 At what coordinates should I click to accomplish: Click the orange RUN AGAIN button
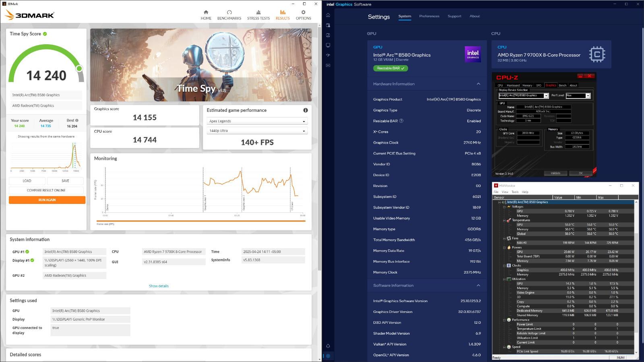pos(47,200)
